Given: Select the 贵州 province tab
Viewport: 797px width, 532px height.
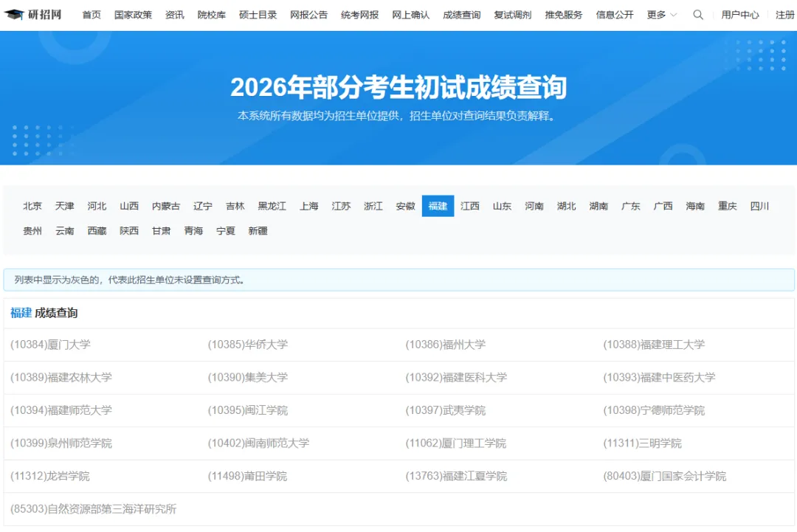Looking at the screenshot, I should 32,231.
